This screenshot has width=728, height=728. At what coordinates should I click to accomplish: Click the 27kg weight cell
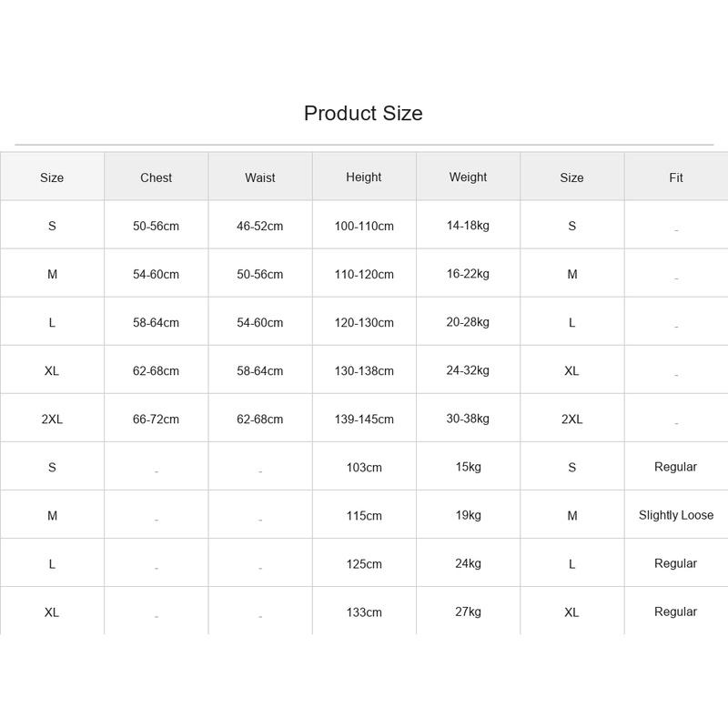tap(468, 612)
